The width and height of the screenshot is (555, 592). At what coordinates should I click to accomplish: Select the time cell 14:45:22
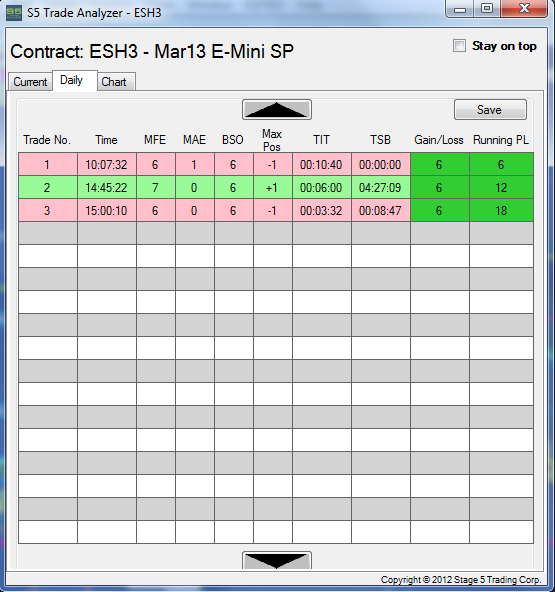(x=107, y=187)
